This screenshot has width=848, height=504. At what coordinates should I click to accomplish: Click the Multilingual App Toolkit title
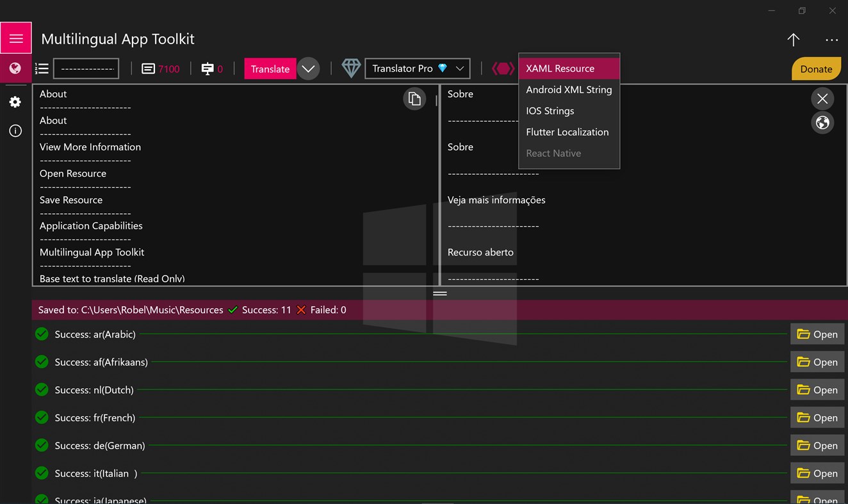[118, 39]
